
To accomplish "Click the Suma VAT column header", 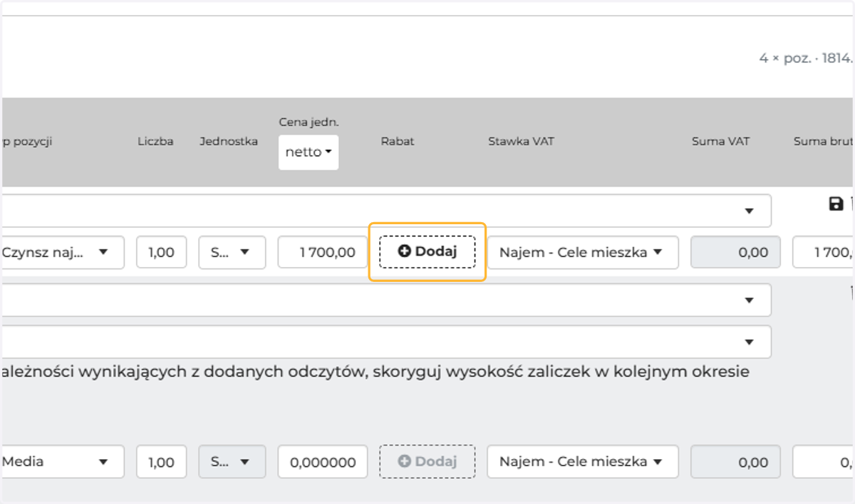I will coord(721,141).
